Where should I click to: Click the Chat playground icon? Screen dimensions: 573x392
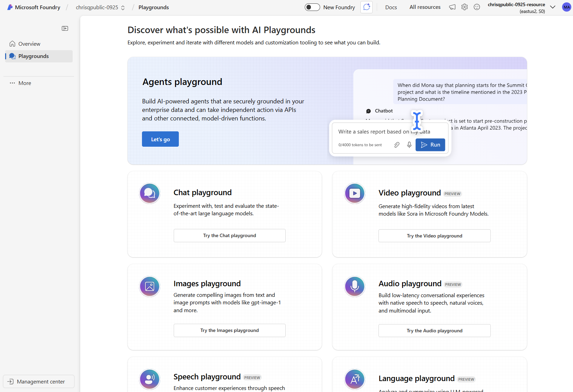149,193
